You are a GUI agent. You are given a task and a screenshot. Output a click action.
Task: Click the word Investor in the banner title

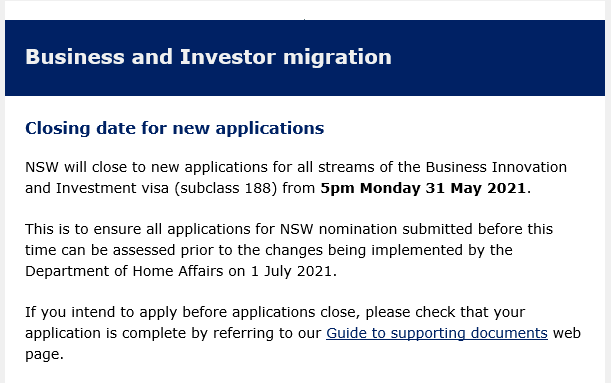(228, 57)
